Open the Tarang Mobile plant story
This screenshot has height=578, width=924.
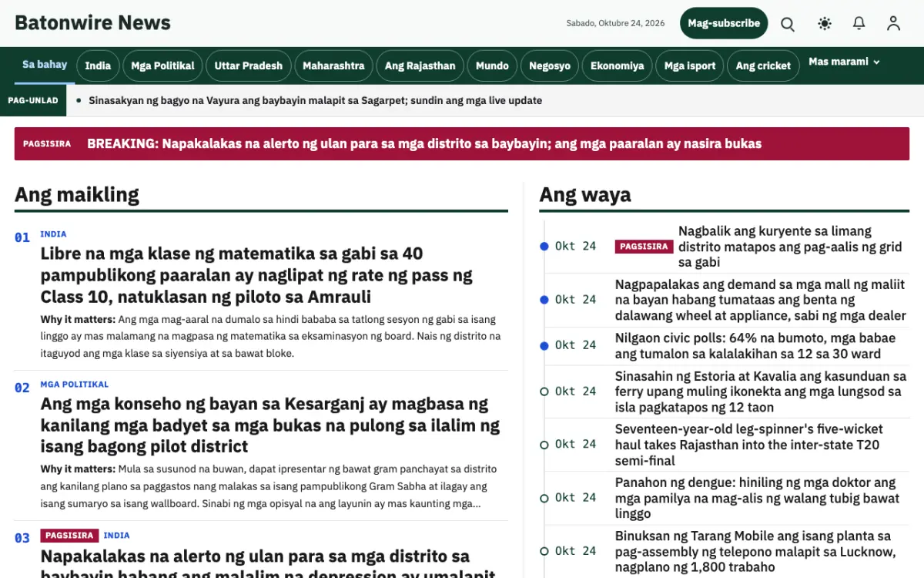tap(755, 551)
